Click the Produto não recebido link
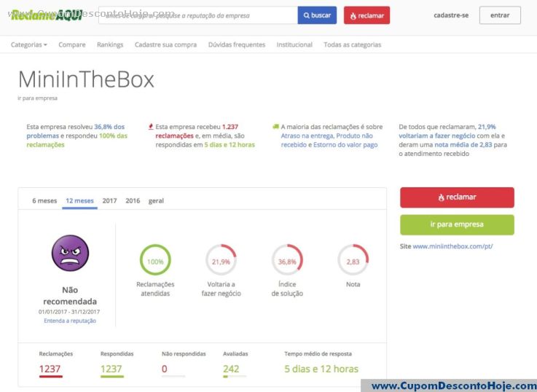This screenshot has height=392, width=537. [326, 141]
